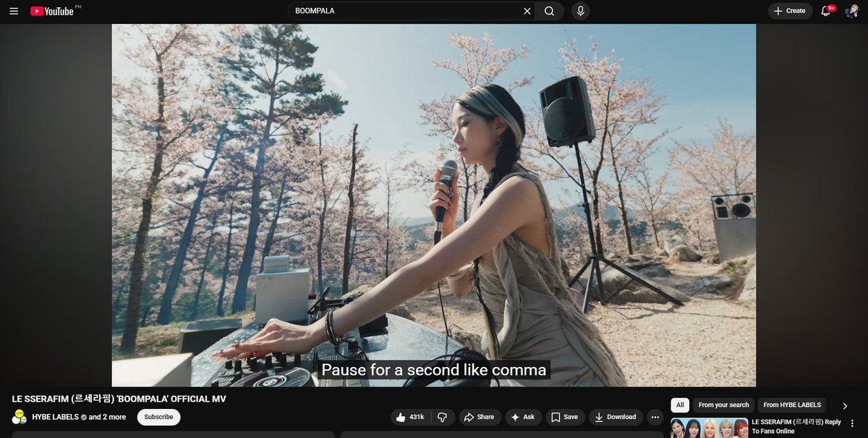
Task: Open LE SSERAFIM Reply To Fans thumbnail
Action: pos(710,428)
